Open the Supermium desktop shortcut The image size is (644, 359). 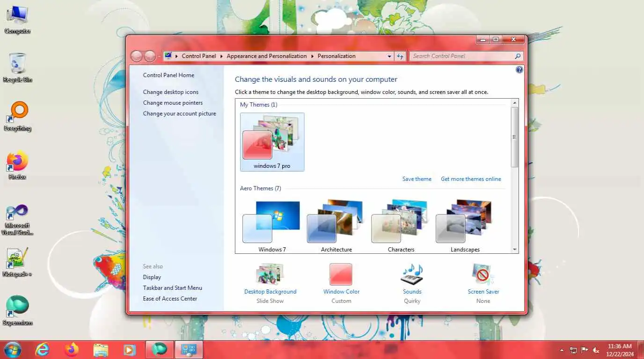click(17, 311)
